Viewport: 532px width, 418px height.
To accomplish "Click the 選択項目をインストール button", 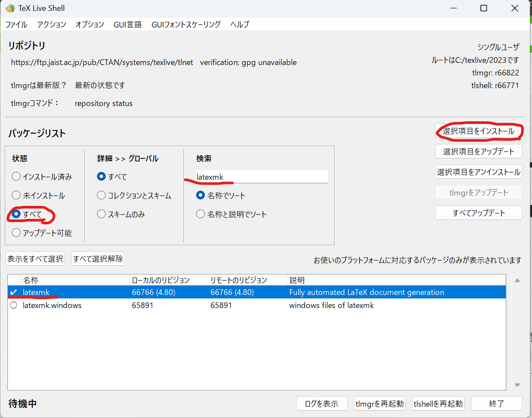I will pyautogui.click(x=478, y=131).
